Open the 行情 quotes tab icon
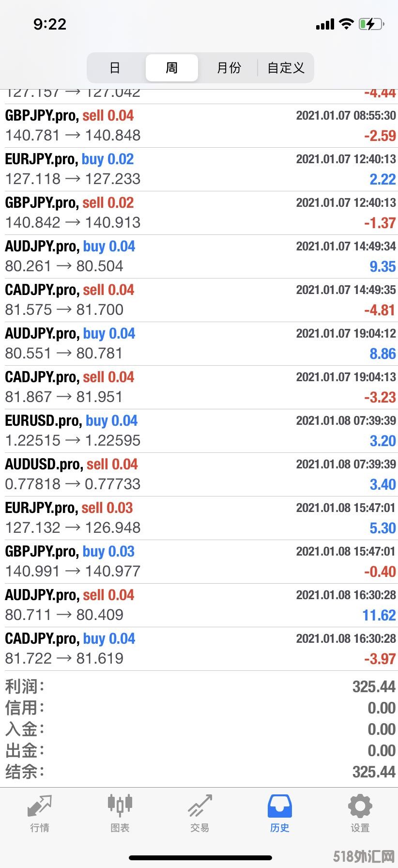Image resolution: width=398 pixels, height=868 pixels. [40, 805]
